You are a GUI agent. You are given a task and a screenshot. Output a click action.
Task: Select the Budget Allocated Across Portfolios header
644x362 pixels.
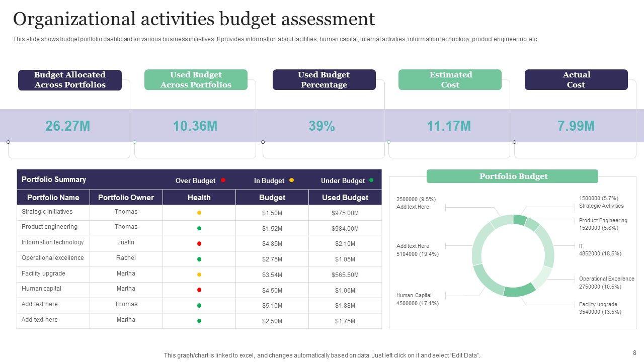(x=70, y=80)
